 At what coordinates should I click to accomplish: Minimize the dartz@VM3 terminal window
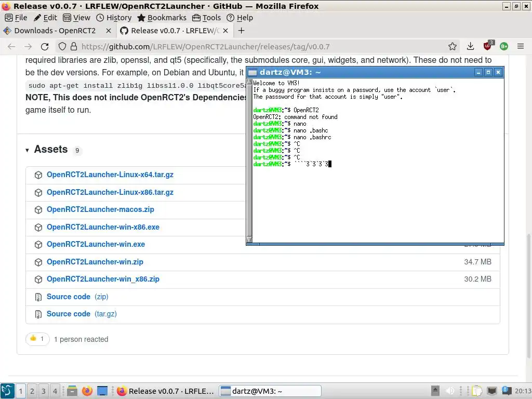(478, 72)
